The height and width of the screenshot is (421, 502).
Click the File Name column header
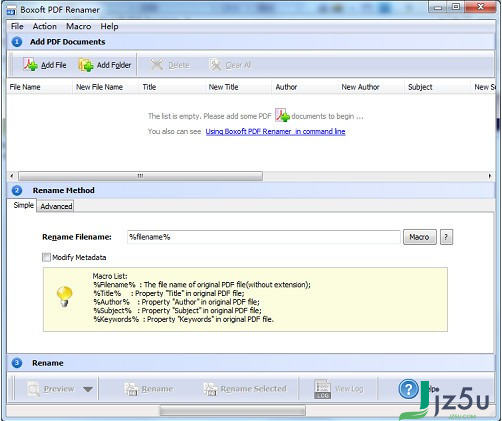click(39, 87)
